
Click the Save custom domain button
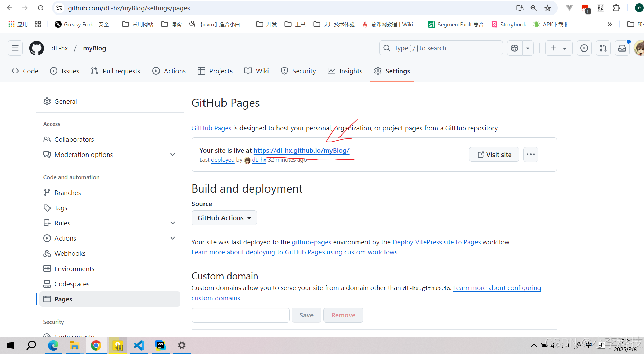[x=307, y=315]
